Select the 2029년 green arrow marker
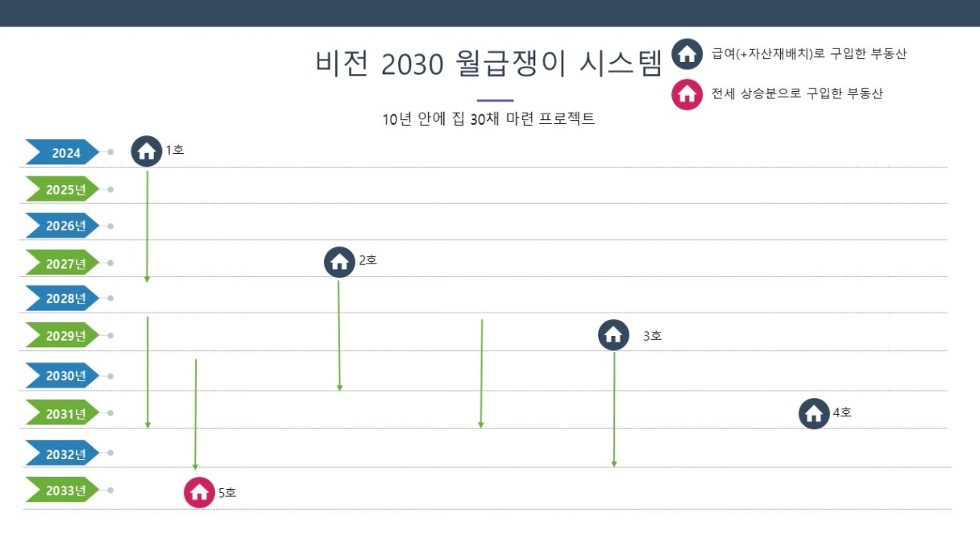This screenshot has height=551, width=980. tap(63, 335)
